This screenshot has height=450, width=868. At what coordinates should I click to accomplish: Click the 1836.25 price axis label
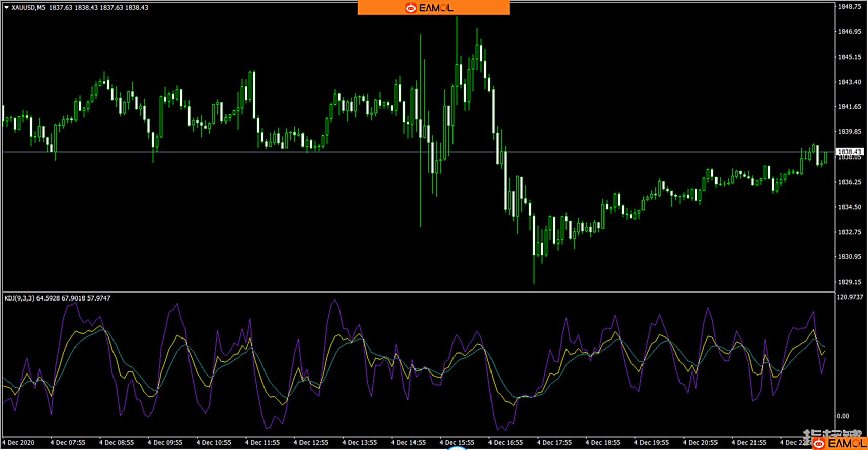(849, 182)
